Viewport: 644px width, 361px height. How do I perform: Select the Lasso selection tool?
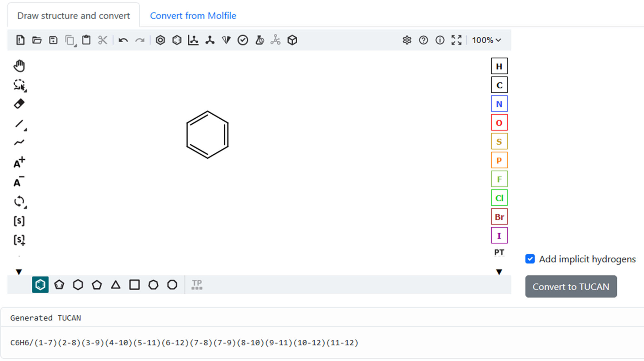click(20, 85)
